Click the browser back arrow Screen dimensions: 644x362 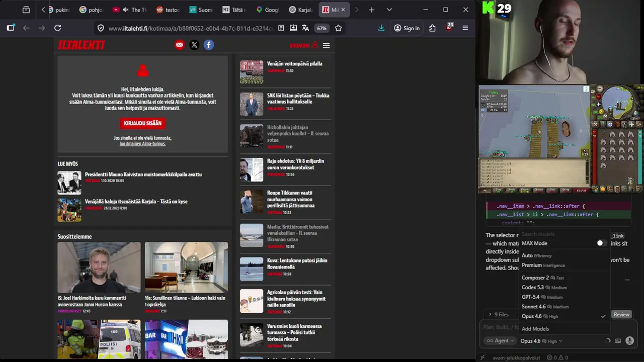pyautogui.click(x=26, y=28)
